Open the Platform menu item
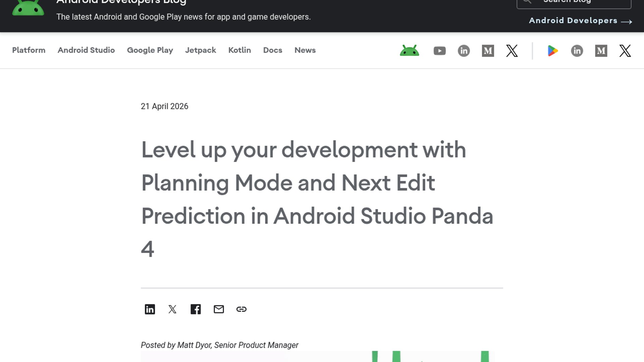The width and height of the screenshot is (644, 362). point(29,50)
